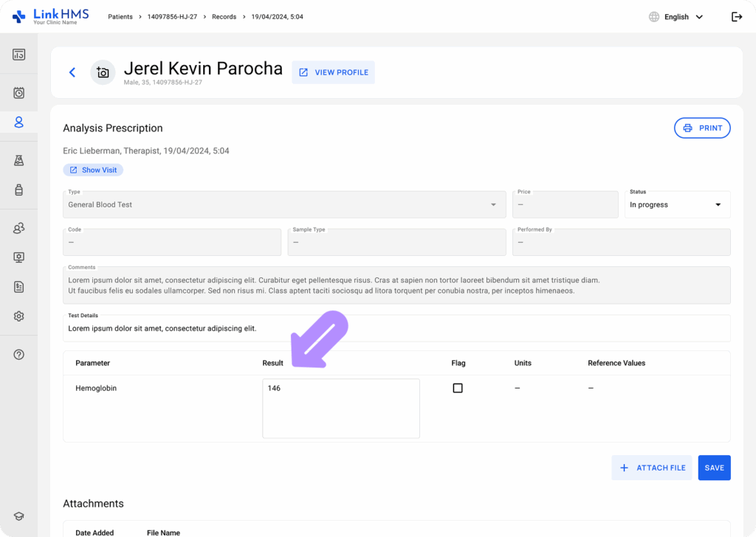Open the laboratory flask sidebar icon
756x537 pixels.
click(x=18, y=160)
